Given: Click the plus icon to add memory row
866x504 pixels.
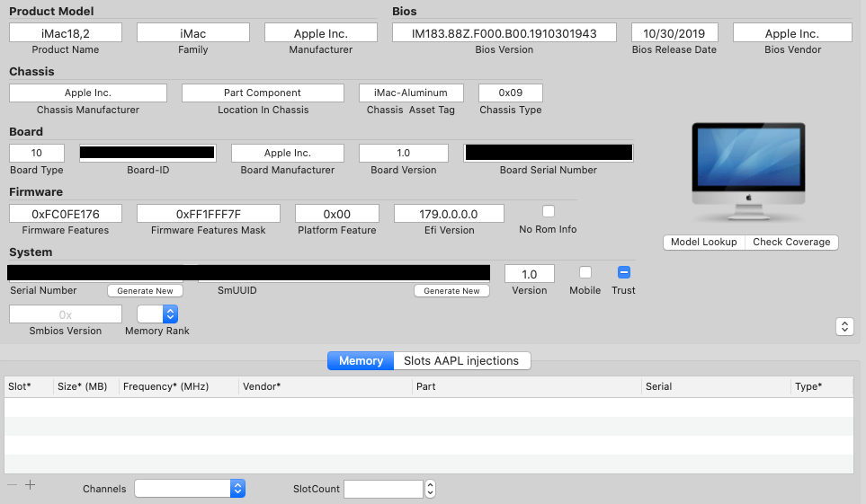Looking at the screenshot, I should pyautogui.click(x=30, y=485).
